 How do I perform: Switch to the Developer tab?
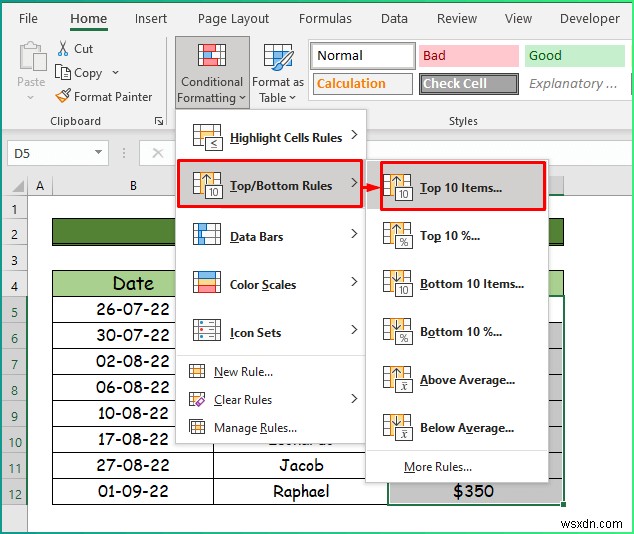[x=590, y=19]
